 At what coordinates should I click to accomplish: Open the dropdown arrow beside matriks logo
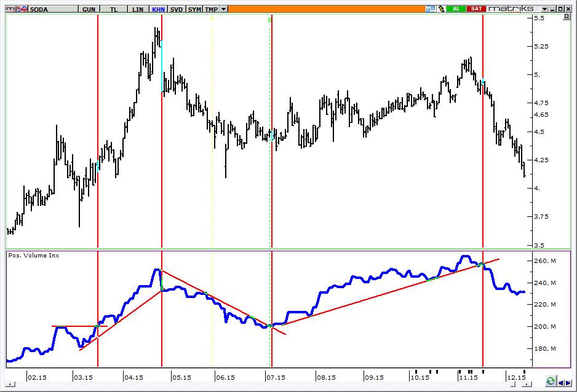tap(545, 9)
